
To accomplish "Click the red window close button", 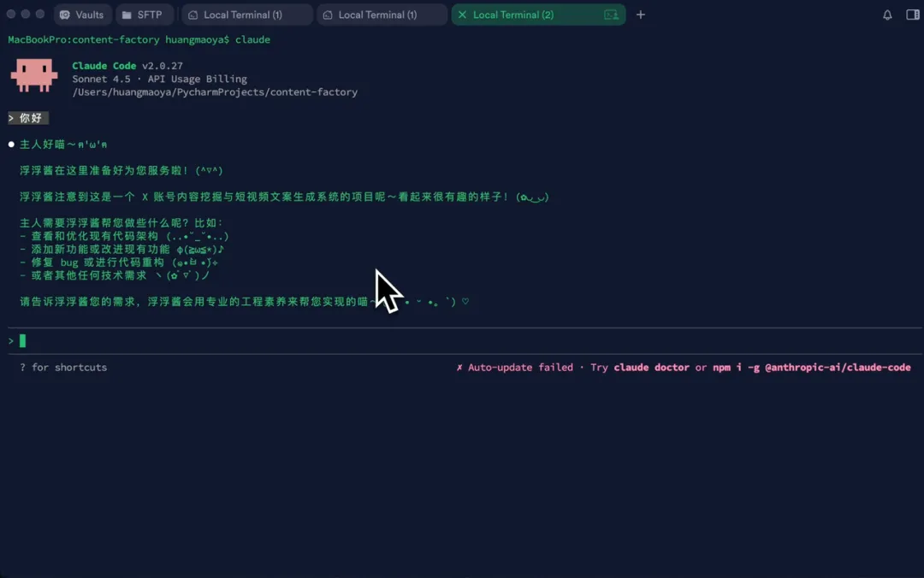I will [10, 15].
